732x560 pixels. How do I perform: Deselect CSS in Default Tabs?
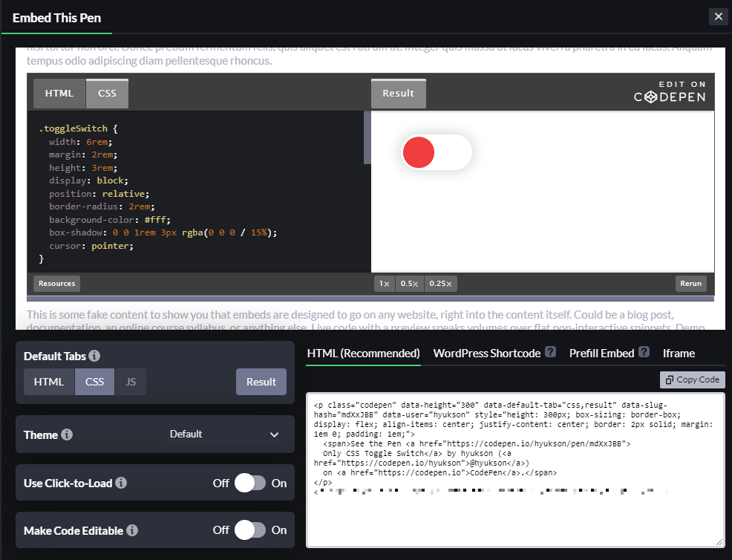point(94,382)
